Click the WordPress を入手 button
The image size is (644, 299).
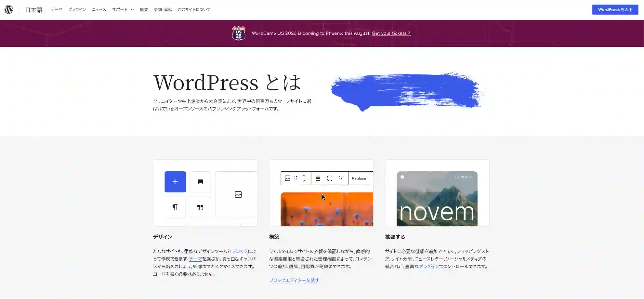[615, 10]
